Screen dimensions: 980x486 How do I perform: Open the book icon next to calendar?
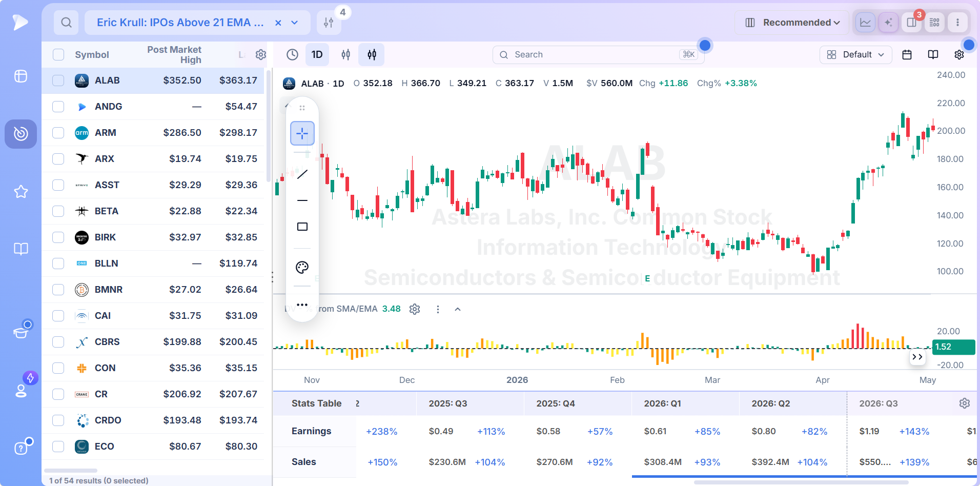933,54
